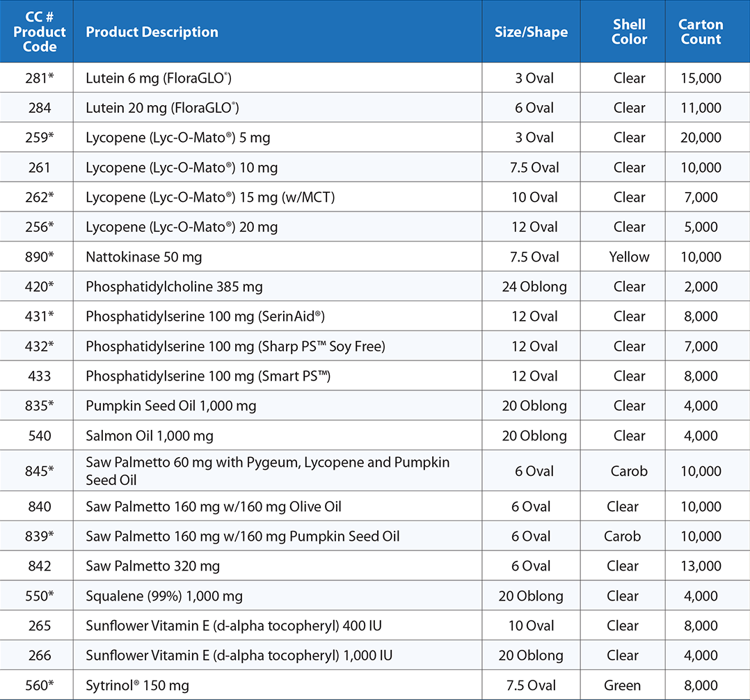Select product code 431*
Screen dimensions: 750x700
pyautogui.click(x=39, y=317)
